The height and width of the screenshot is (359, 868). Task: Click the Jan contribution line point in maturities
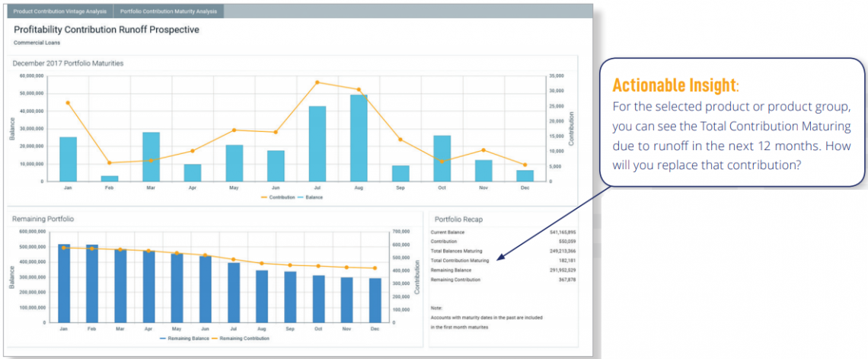(x=68, y=102)
